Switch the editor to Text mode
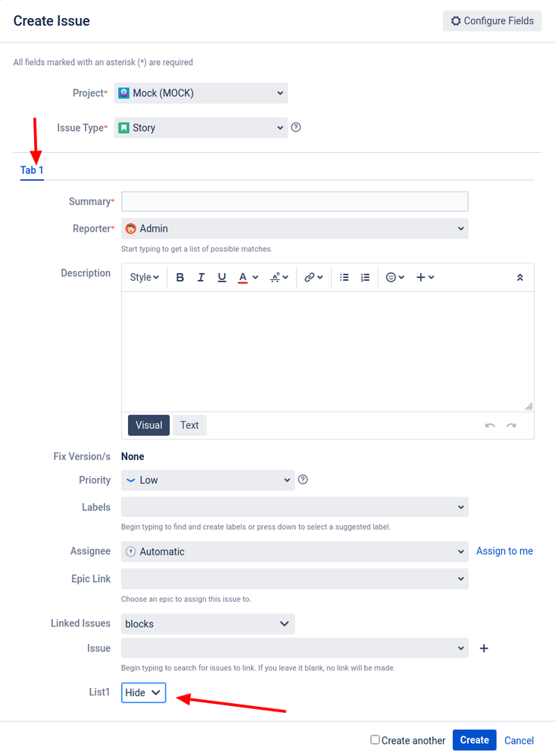Image resolution: width=555 pixels, height=756 pixels. click(189, 425)
